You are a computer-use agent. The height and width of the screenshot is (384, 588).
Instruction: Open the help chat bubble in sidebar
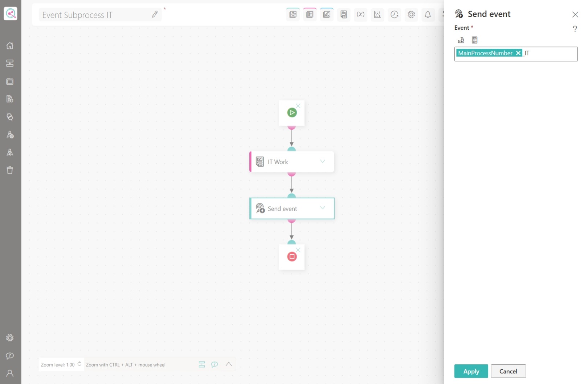[10, 356]
